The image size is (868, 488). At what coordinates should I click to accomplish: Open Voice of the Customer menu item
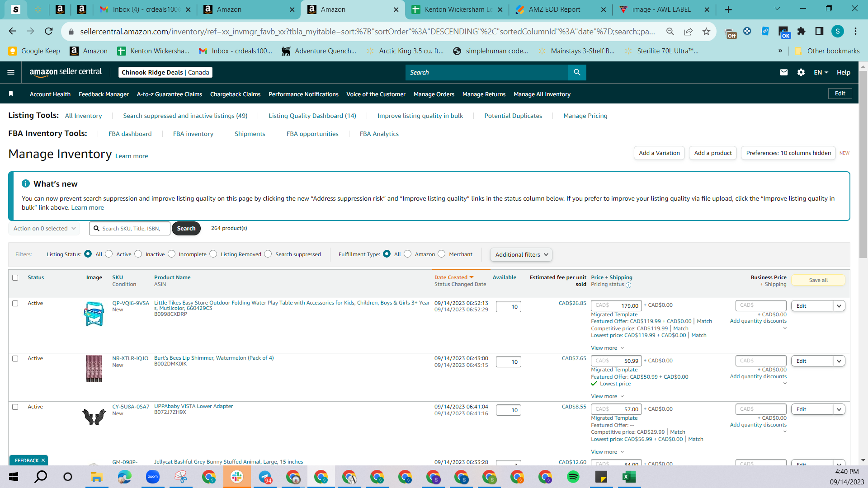[x=376, y=94]
